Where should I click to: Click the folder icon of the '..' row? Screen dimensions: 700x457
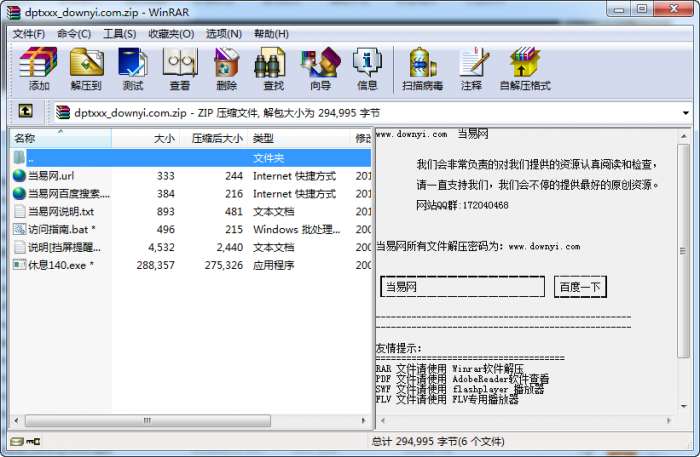(x=19, y=157)
